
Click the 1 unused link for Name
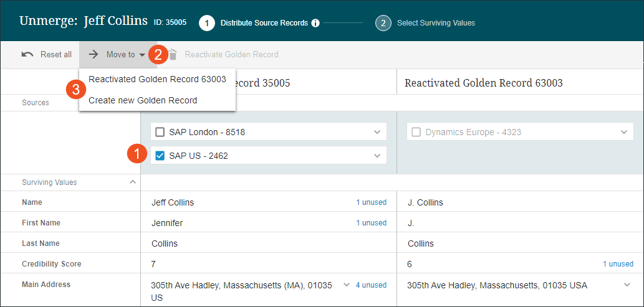371,202
